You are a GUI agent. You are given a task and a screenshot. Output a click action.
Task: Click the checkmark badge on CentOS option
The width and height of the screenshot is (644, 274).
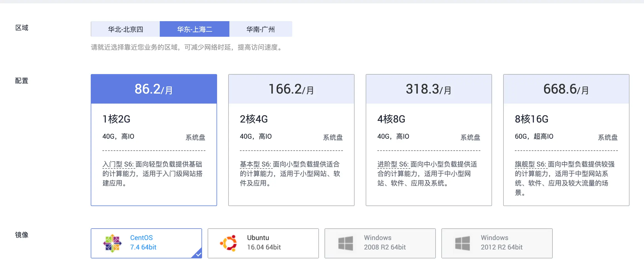pyautogui.click(x=198, y=254)
